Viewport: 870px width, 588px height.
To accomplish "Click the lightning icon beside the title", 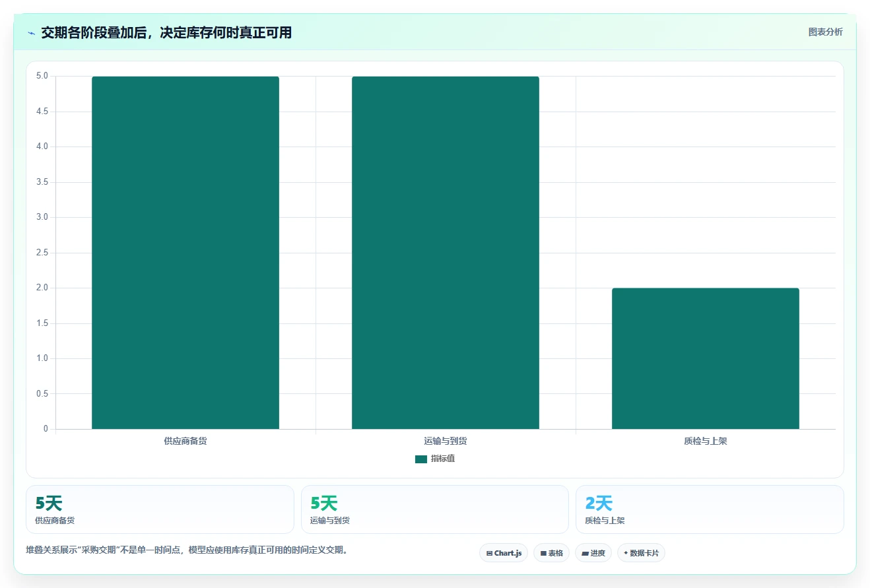I will pyautogui.click(x=31, y=33).
